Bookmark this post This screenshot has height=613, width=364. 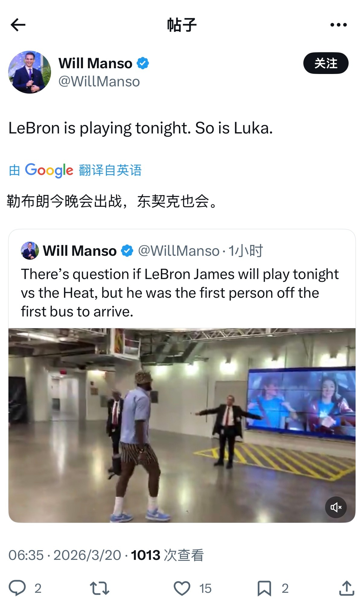click(x=264, y=588)
